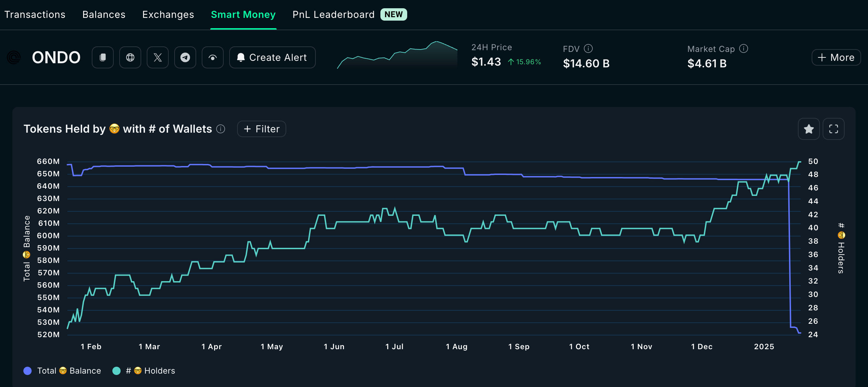Click the 24 holders axis label
The width and height of the screenshot is (868, 387).
coord(813,335)
